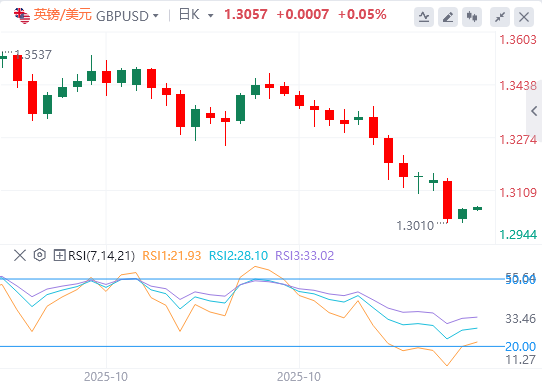Image resolution: width=542 pixels, height=387 pixels.
Task: Close the chart with top X button
Action: coord(524,16)
